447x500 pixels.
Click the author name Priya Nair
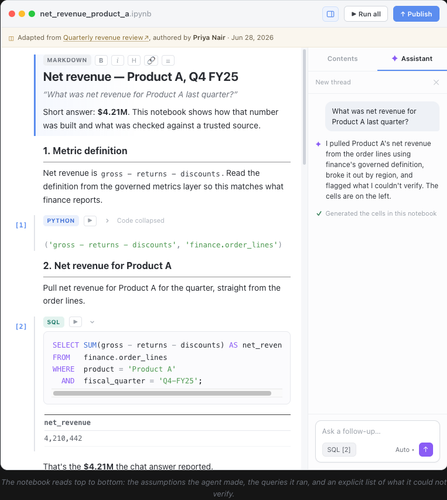click(x=209, y=38)
